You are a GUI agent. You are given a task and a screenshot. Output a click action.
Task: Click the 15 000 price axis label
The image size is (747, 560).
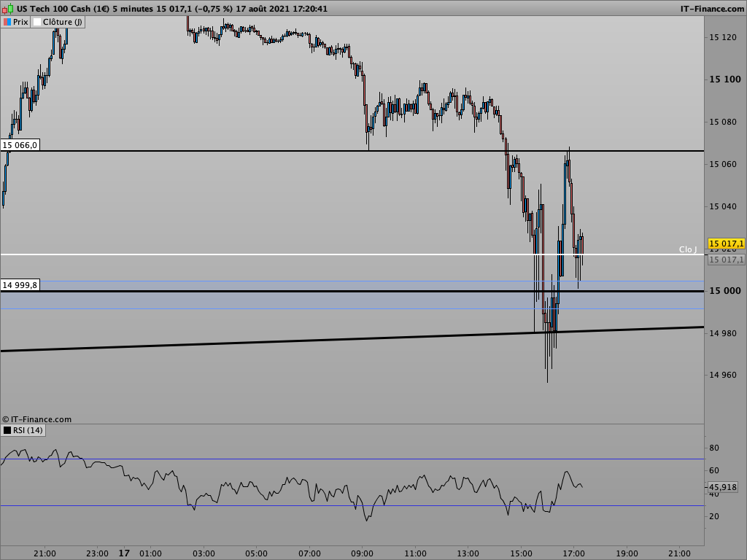(724, 291)
